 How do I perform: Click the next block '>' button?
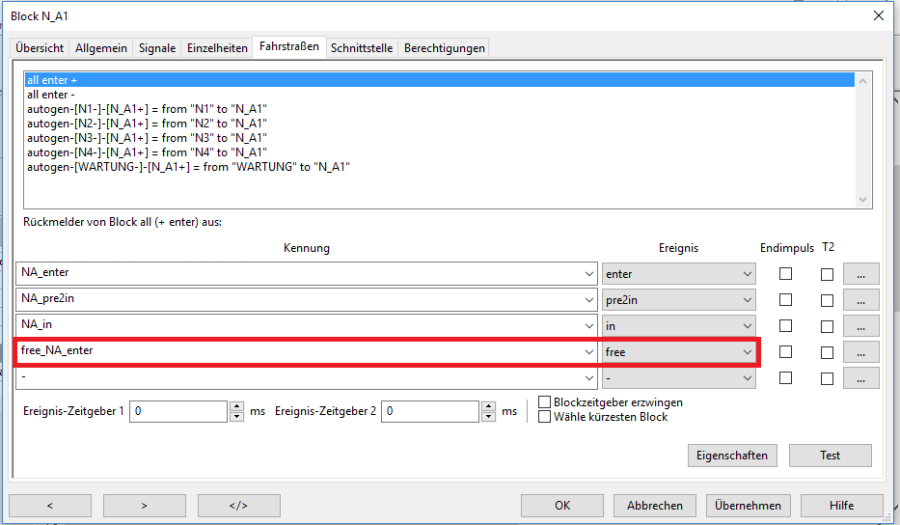[143, 506]
